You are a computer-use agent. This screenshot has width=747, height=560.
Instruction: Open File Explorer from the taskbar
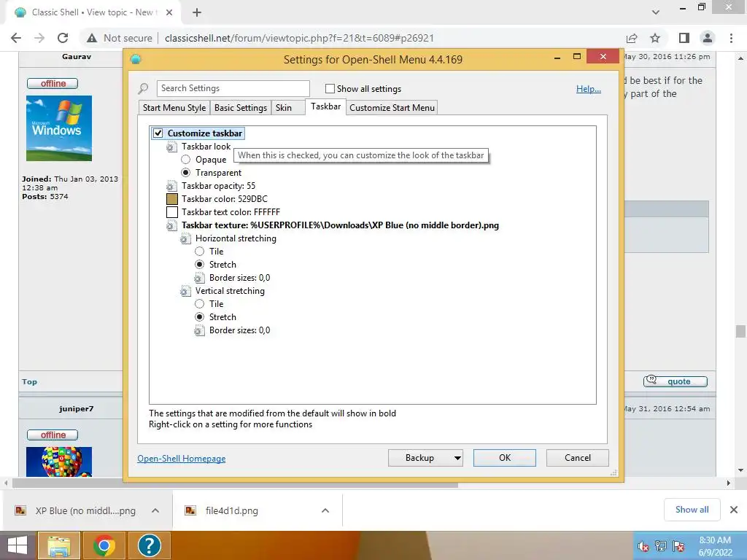click(58, 545)
